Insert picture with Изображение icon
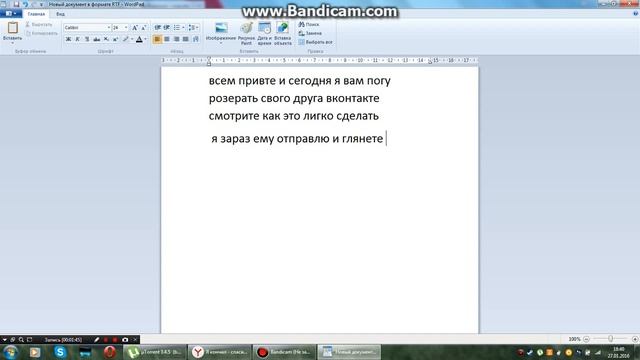The image size is (640, 360). point(221,29)
